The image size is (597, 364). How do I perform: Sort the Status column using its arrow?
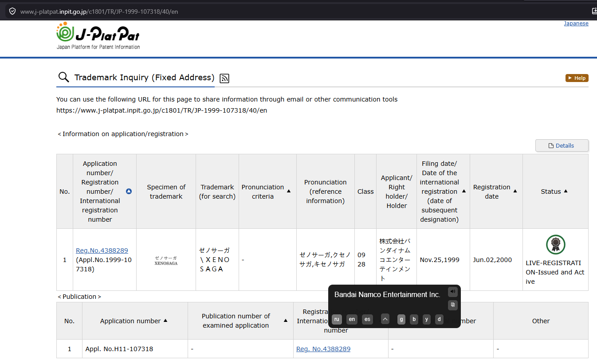pos(566,191)
